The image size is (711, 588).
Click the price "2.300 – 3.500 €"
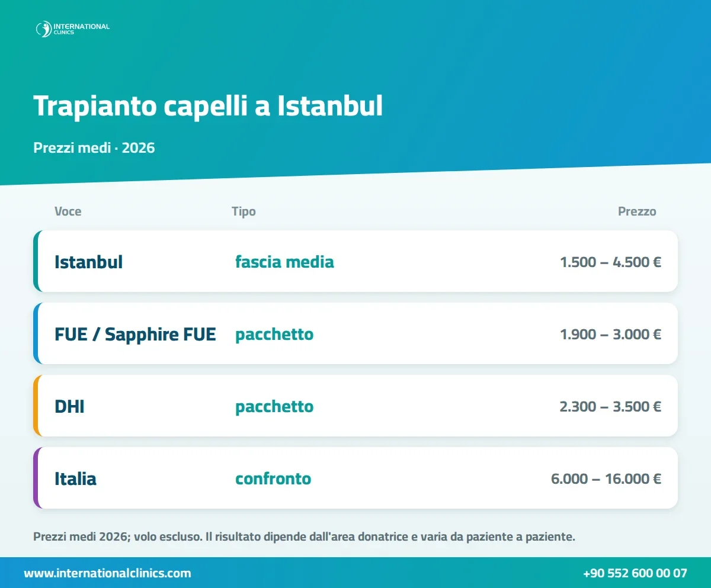611,407
